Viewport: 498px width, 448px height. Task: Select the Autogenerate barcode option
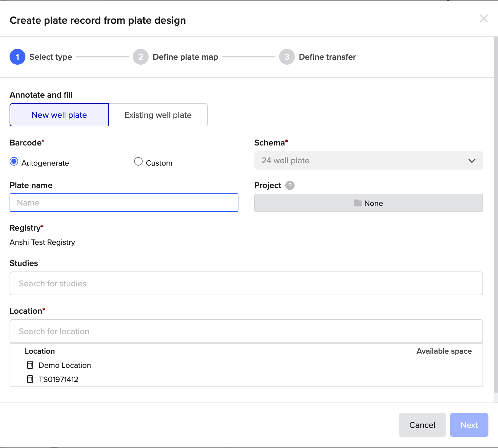[x=14, y=162]
